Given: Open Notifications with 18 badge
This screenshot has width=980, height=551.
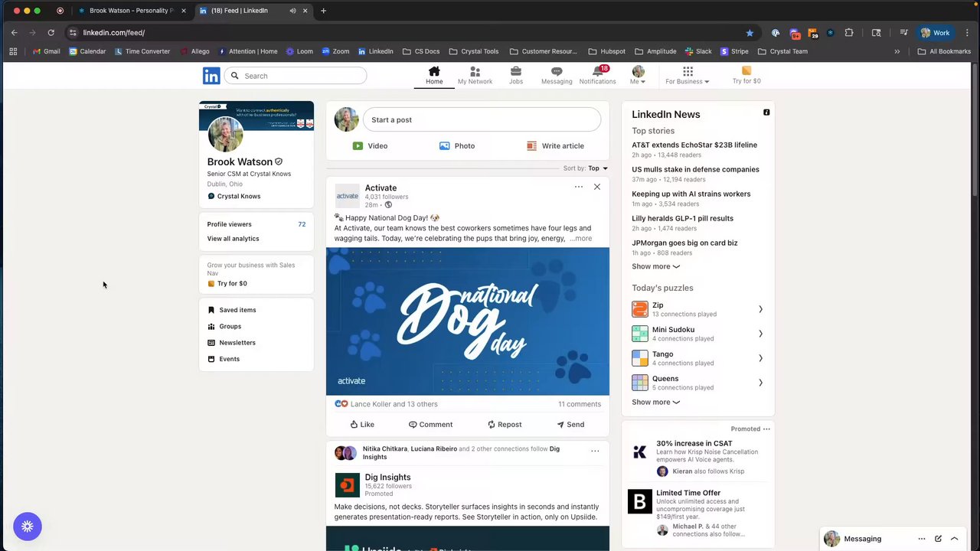Looking at the screenshot, I should coord(597,75).
